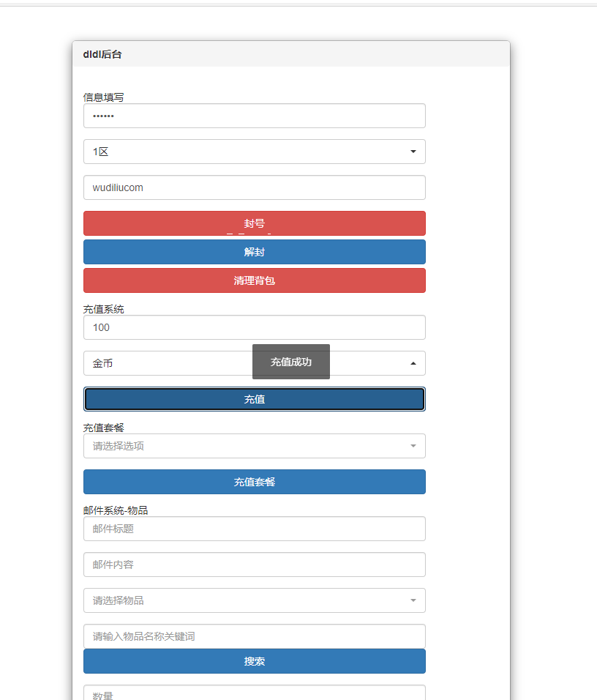
Task: Open the 1区 server dropdown
Action: click(255, 152)
